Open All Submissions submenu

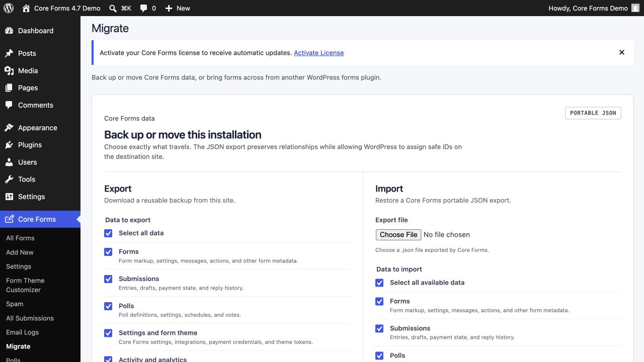30,318
